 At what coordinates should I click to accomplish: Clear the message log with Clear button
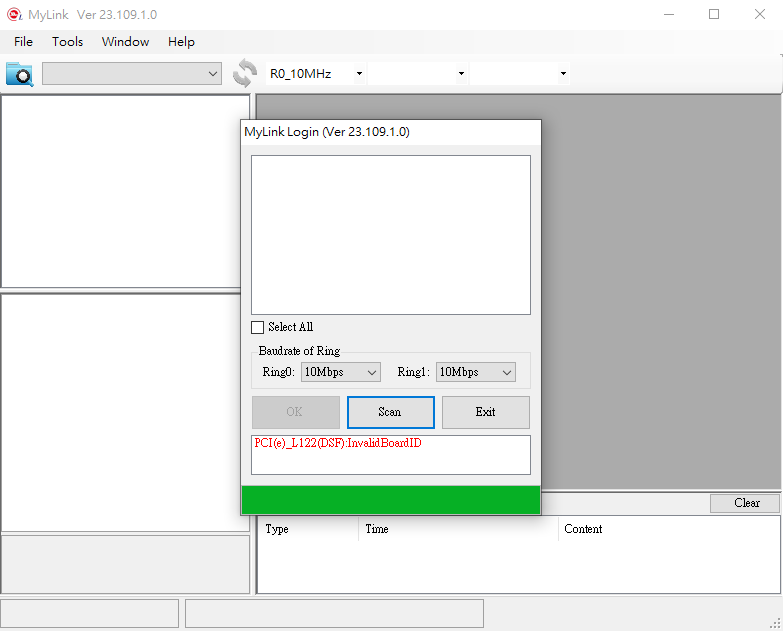click(x=745, y=503)
